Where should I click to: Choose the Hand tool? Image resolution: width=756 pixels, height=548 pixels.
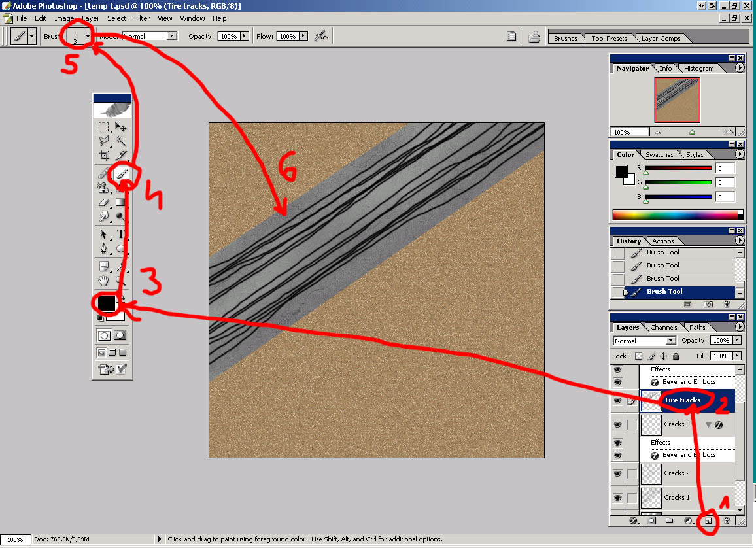point(103,281)
